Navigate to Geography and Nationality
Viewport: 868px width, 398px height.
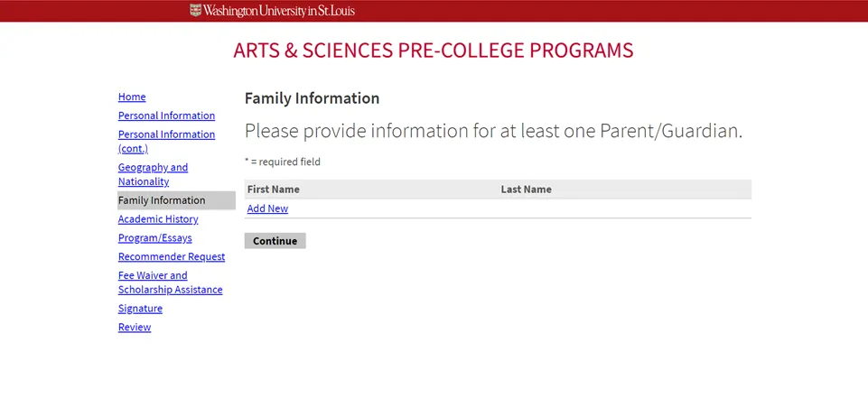click(x=153, y=174)
